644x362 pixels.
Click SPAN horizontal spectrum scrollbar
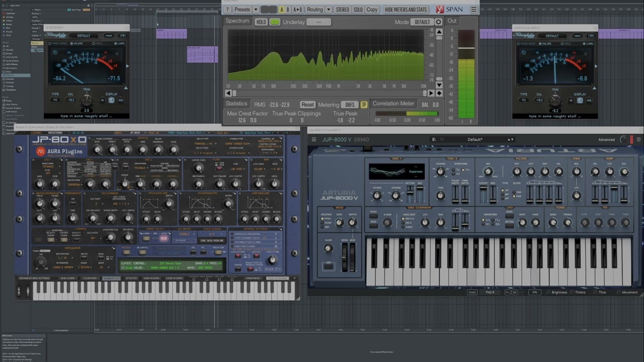click(330, 93)
